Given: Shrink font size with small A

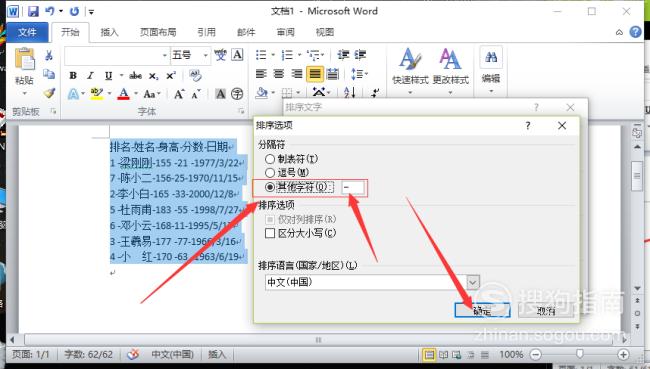Looking at the screenshot, I should (x=196, y=94).
